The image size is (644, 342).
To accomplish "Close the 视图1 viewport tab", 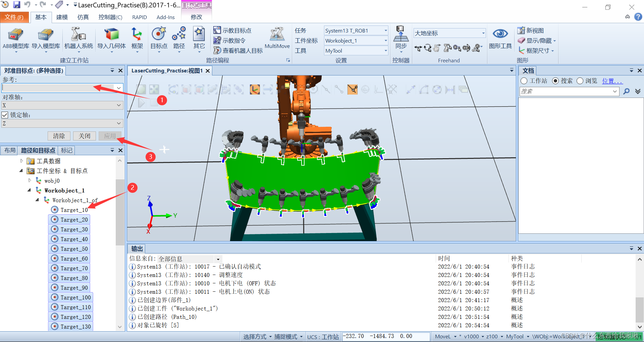I will coord(208,71).
